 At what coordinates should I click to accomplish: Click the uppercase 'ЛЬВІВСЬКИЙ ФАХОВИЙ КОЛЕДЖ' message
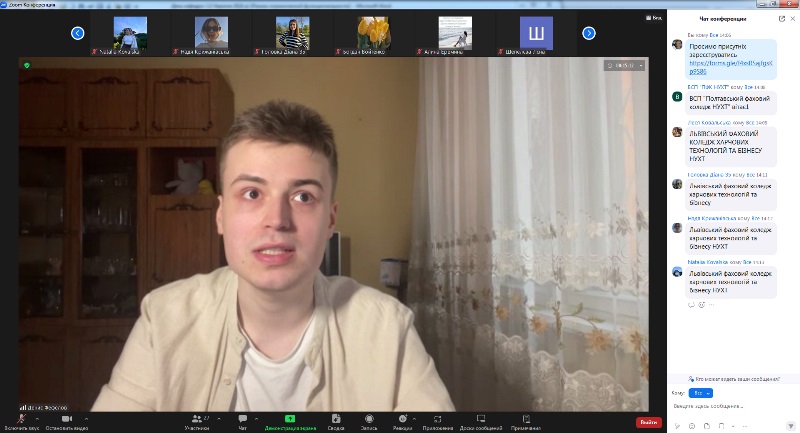click(731, 146)
